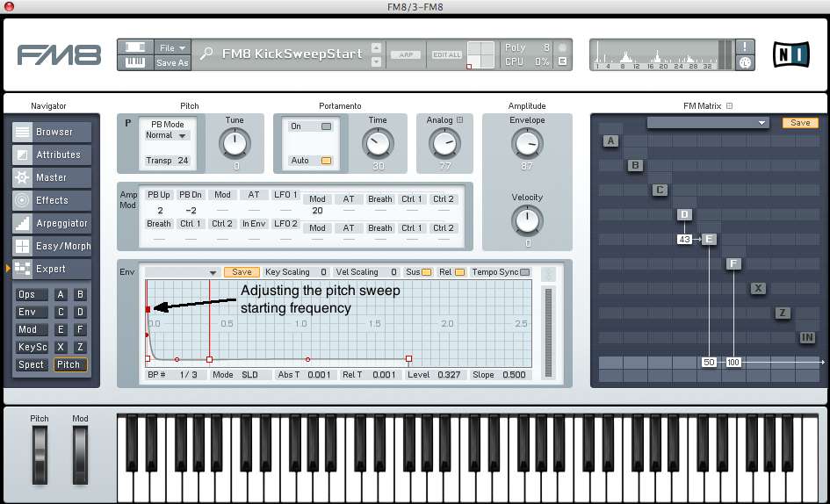This screenshot has height=504, width=830.
Task: Click the Amplitude Envelope knob
Action: [527, 143]
